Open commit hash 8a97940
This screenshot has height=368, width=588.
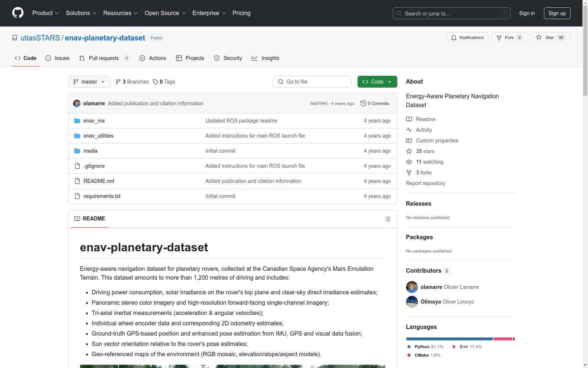pyautogui.click(x=319, y=103)
